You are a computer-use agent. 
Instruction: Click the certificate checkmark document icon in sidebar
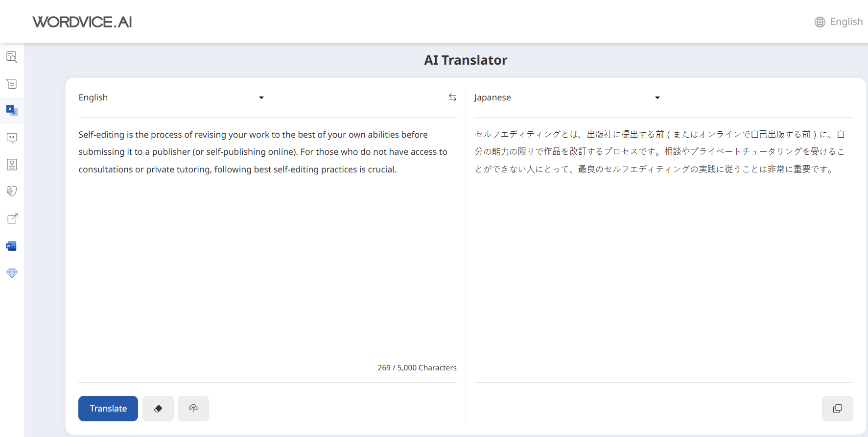(x=12, y=165)
